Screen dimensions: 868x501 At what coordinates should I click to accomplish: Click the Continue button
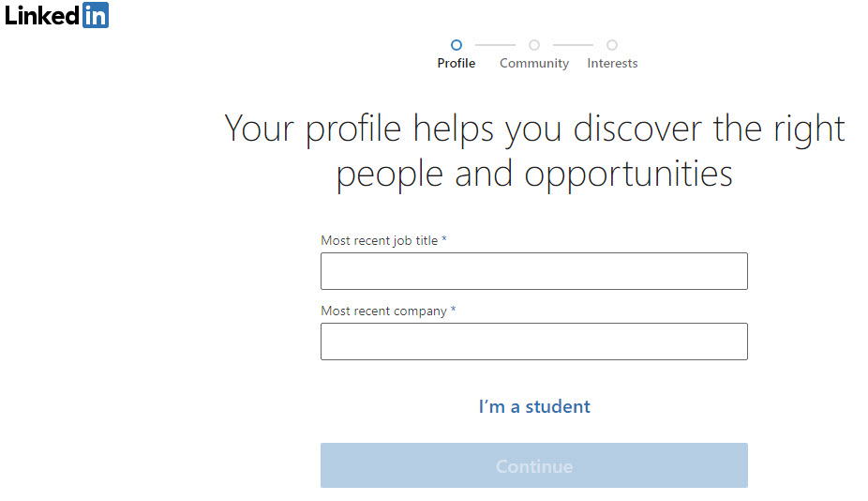[534, 465]
